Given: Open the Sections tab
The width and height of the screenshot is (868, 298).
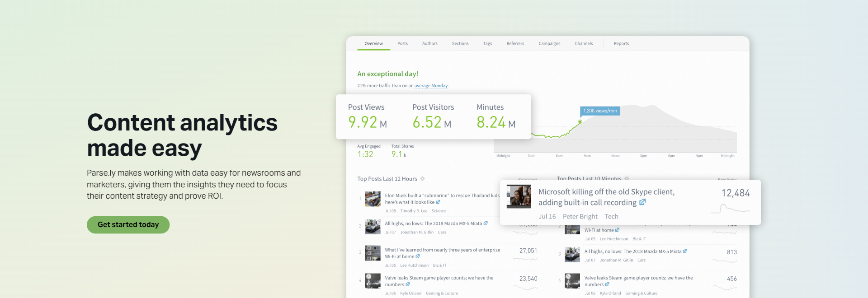Looking at the screenshot, I should [x=460, y=43].
